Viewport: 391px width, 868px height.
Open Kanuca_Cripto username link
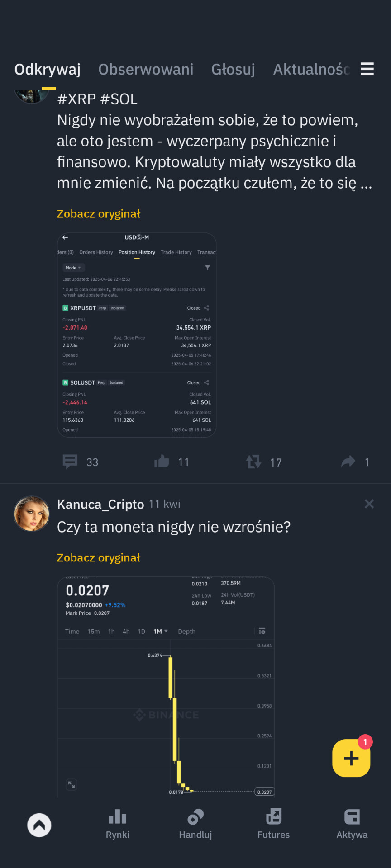coord(100,504)
